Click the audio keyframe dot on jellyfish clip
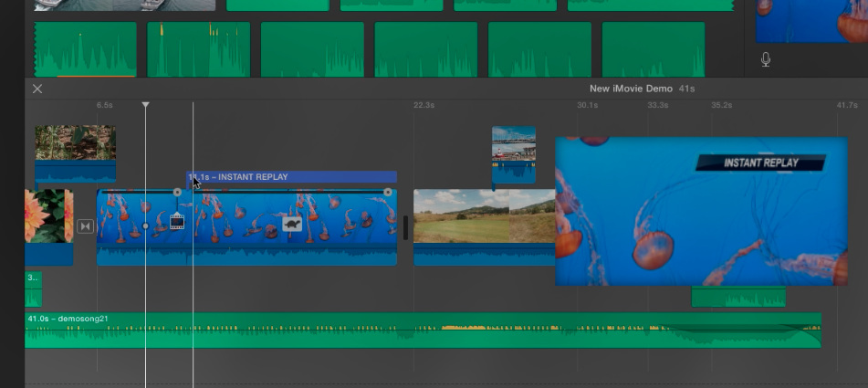Screen dimensions: 868x388 (x=145, y=225)
